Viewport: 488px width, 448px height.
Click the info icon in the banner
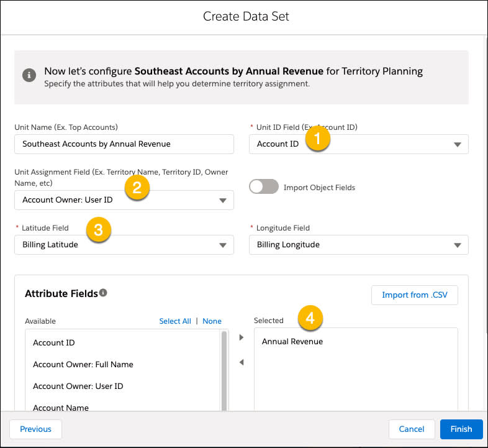tap(29, 75)
